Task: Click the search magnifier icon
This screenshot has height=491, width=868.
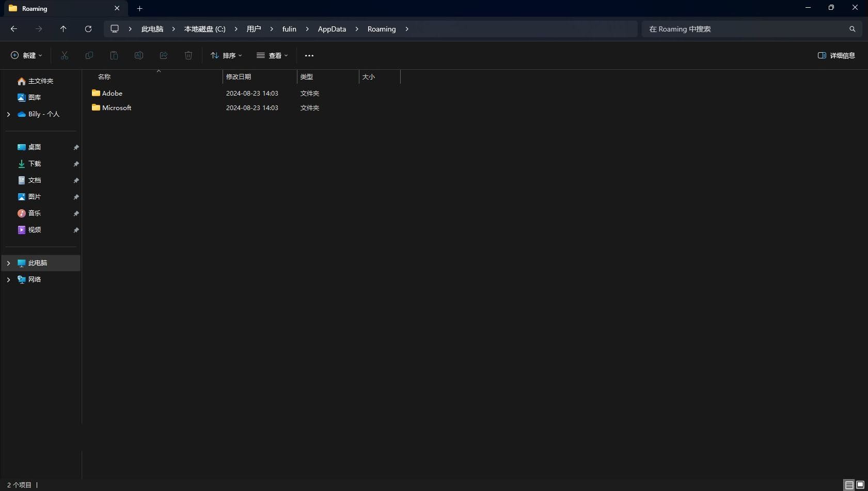Action: tap(852, 29)
